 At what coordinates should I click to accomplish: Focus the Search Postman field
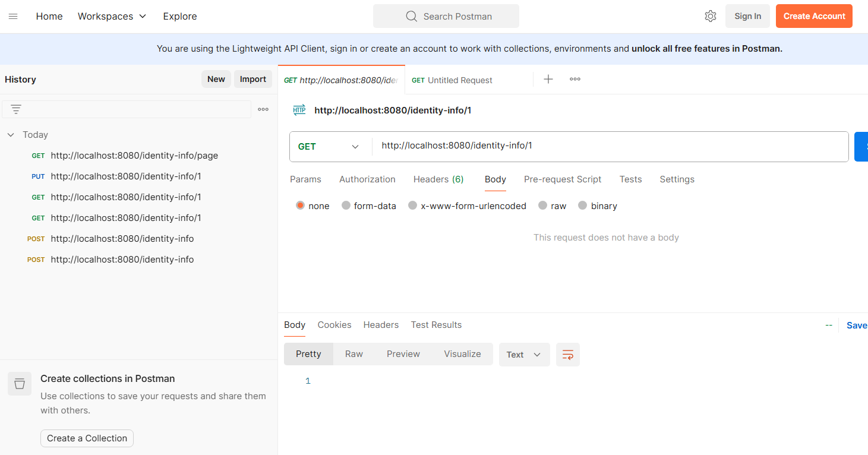point(446,16)
